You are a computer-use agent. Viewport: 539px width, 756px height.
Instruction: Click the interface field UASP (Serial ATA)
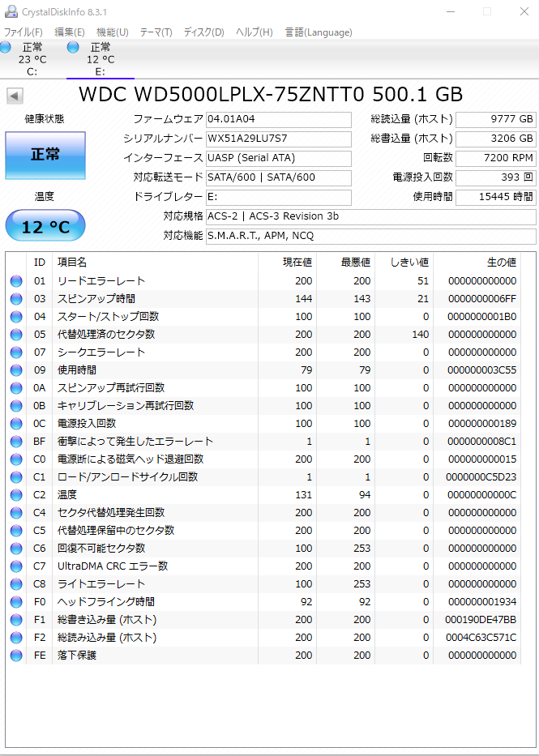(x=279, y=159)
